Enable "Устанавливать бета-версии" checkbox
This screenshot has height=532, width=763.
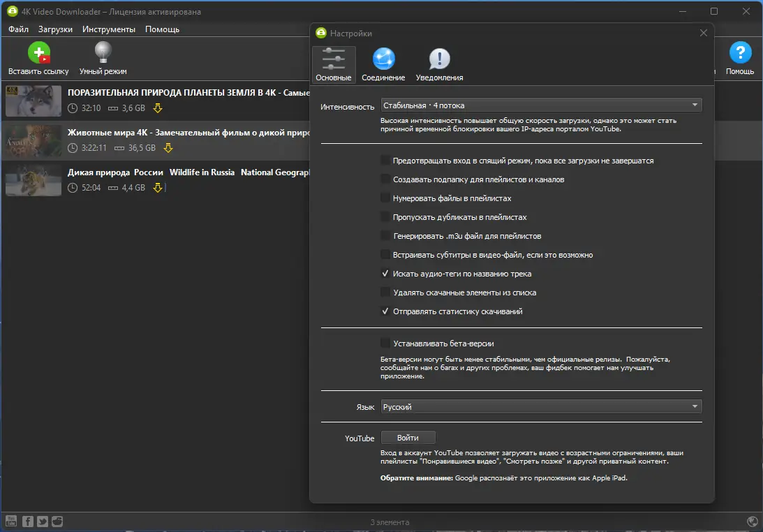(385, 343)
